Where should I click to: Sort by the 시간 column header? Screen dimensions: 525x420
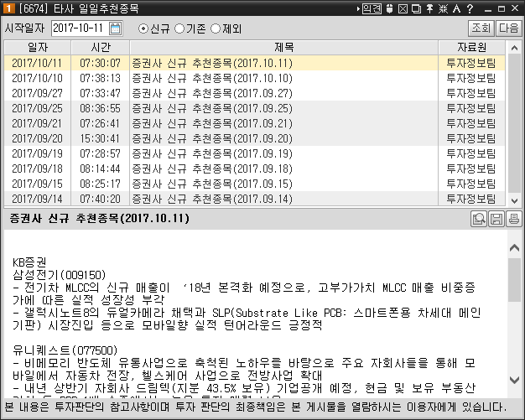coord(101,47)
